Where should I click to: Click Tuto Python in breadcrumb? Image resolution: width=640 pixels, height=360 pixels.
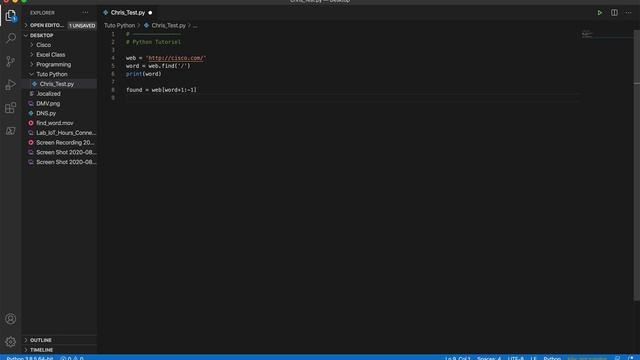tap(120, 25)
